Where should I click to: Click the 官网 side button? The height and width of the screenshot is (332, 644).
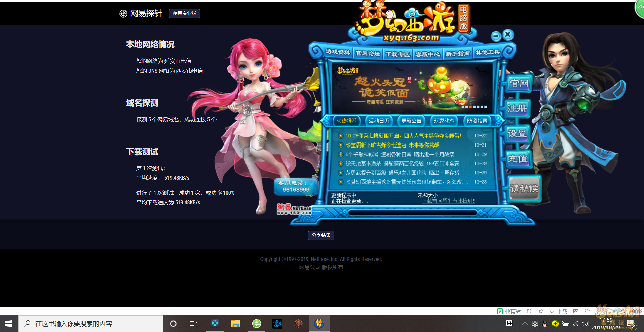point(519,83)
